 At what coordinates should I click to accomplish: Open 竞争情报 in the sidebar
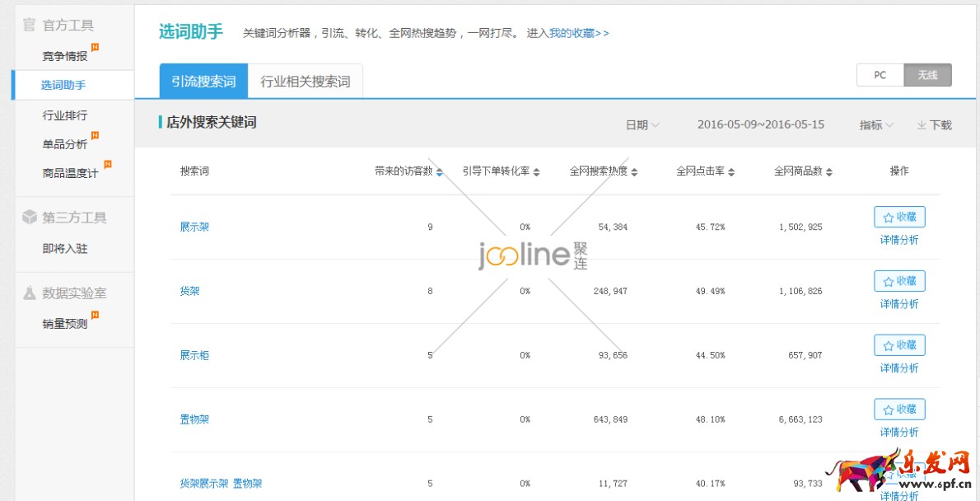pos(65,57)
